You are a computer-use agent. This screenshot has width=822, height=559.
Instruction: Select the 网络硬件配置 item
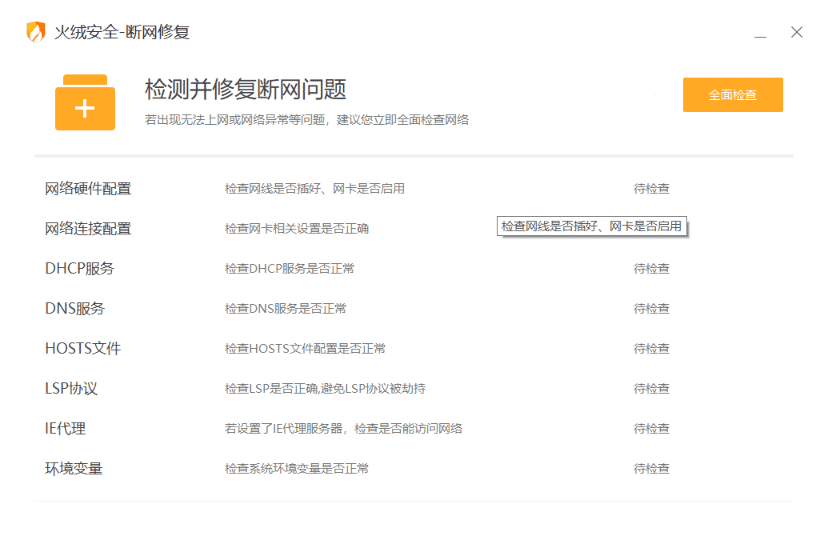click(88, 189)
